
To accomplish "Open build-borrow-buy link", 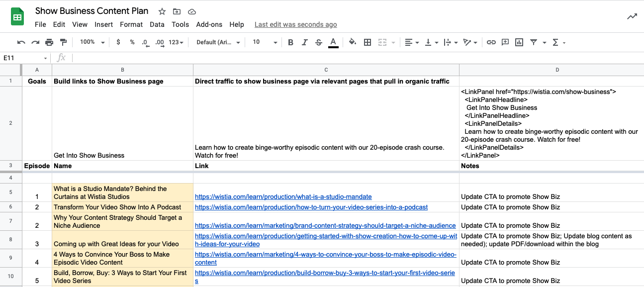I will coord(325,277).
